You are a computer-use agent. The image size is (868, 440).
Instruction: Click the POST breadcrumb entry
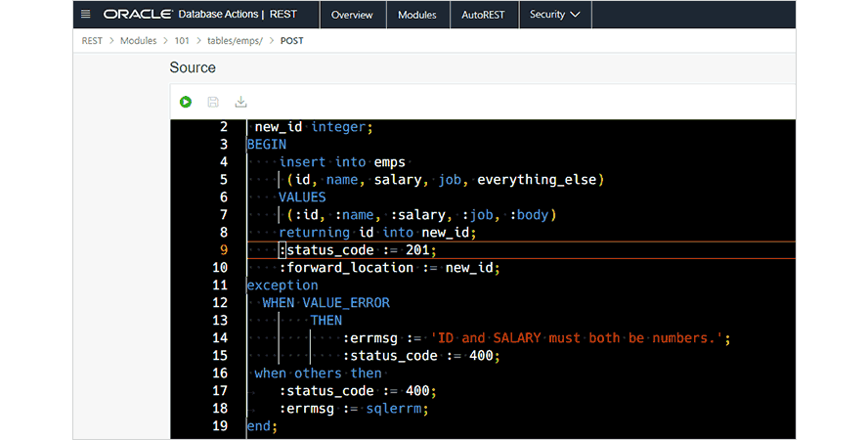point(291,40)
